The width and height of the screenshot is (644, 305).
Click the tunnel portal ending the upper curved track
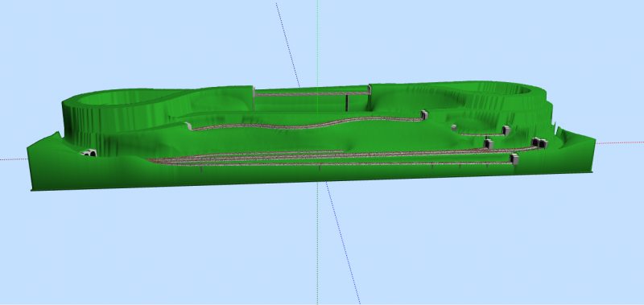(424, 115)
